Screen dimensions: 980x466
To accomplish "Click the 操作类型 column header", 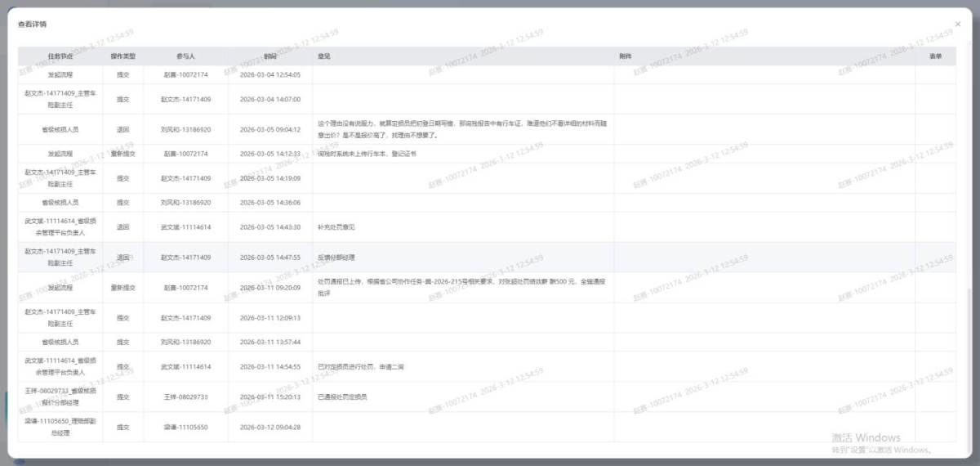I will click(x=122, y=56).
